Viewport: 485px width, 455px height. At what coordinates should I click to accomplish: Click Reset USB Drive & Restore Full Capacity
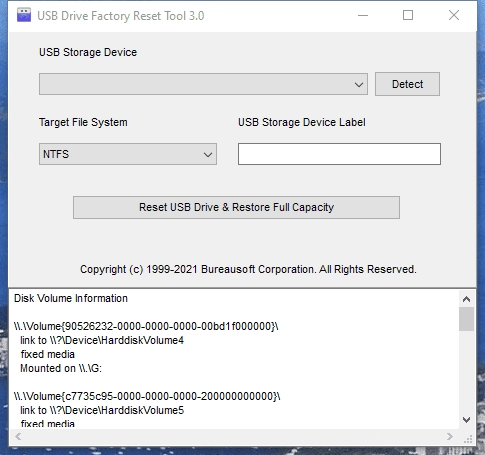(236, 207)
